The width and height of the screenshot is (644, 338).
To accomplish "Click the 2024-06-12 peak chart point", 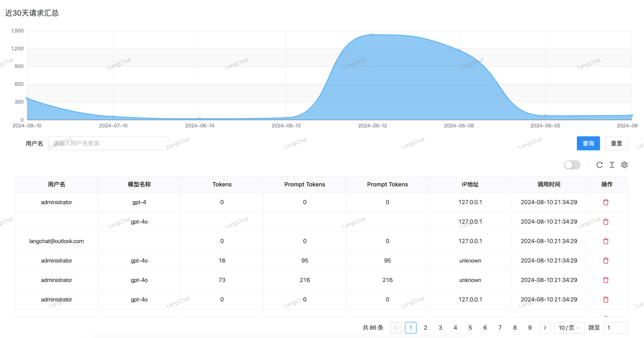I will point(372,35).
